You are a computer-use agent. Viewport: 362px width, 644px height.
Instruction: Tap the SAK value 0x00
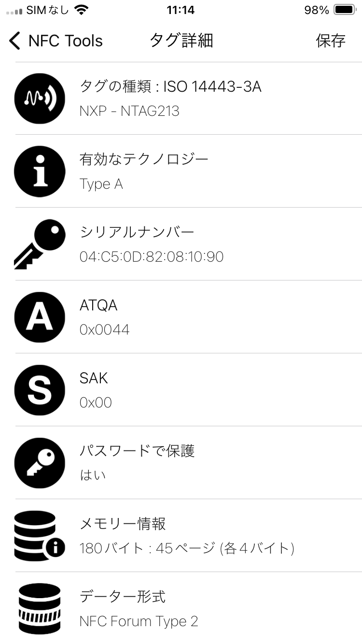[x=96, y=403]
